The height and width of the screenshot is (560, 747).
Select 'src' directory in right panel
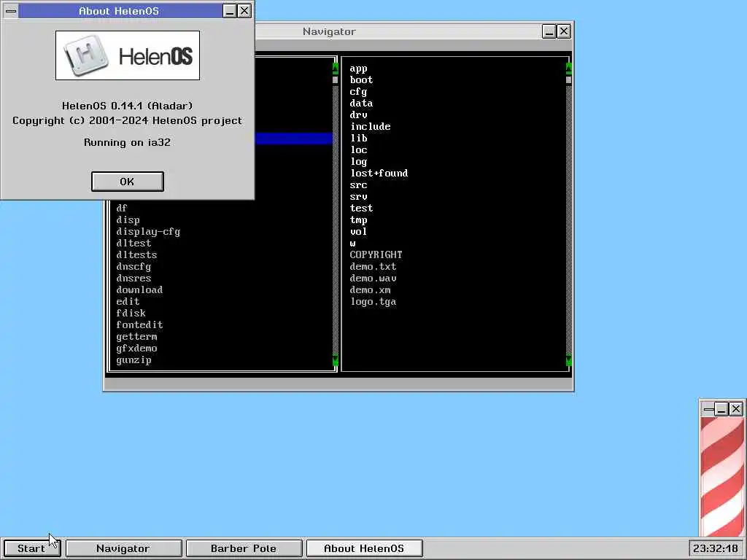(x=358, y=185)
